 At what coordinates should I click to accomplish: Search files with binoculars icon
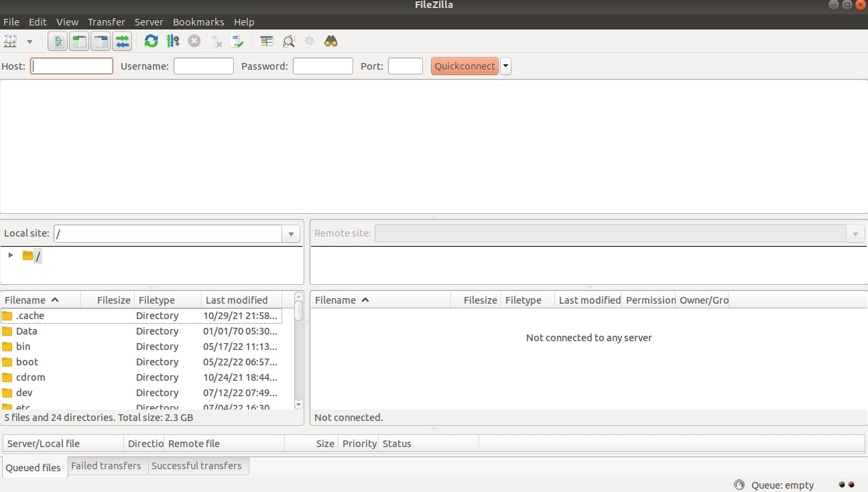[x=331, y=42]
